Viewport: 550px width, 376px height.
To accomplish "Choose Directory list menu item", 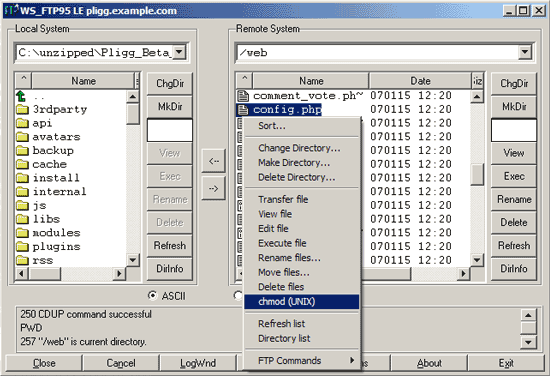I will point(302,338).
